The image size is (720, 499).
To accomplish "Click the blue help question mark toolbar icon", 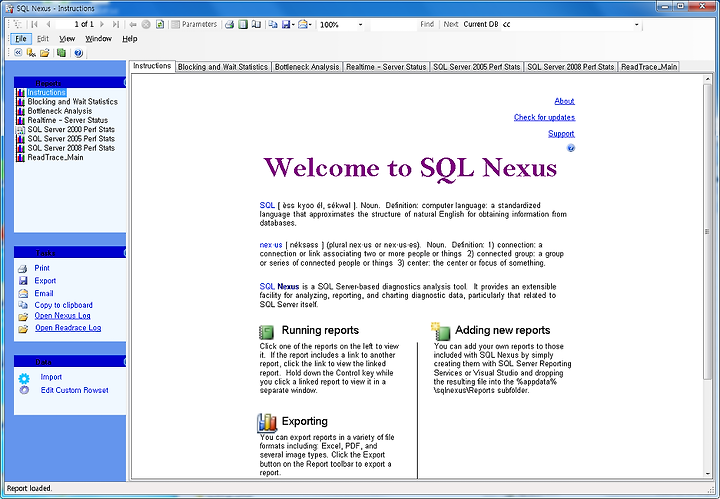I will [x=78, y=52].
